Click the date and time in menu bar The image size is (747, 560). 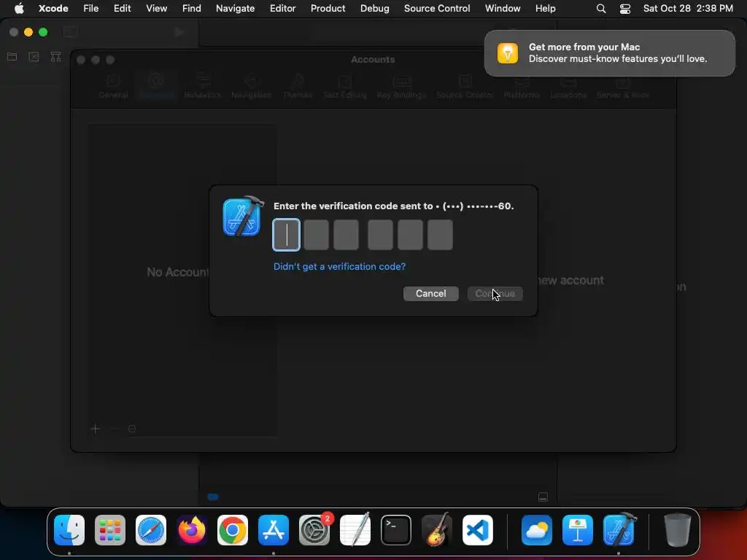(x=688, y=8)
